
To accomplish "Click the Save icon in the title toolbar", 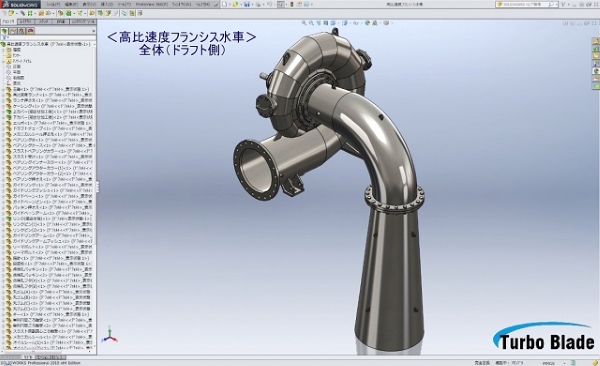I will point(247,4).
